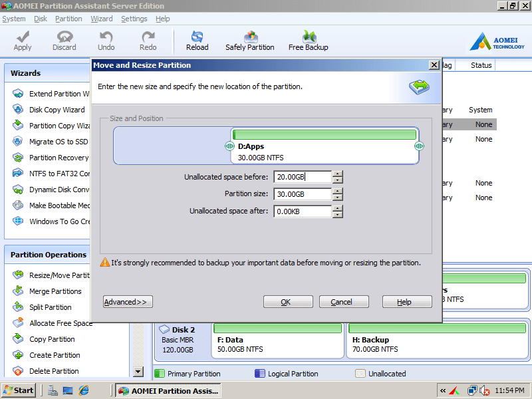Launch the Disk Copy Wizard
The image size is (532, 399).
pyautogui.click(x=49, y=110)
